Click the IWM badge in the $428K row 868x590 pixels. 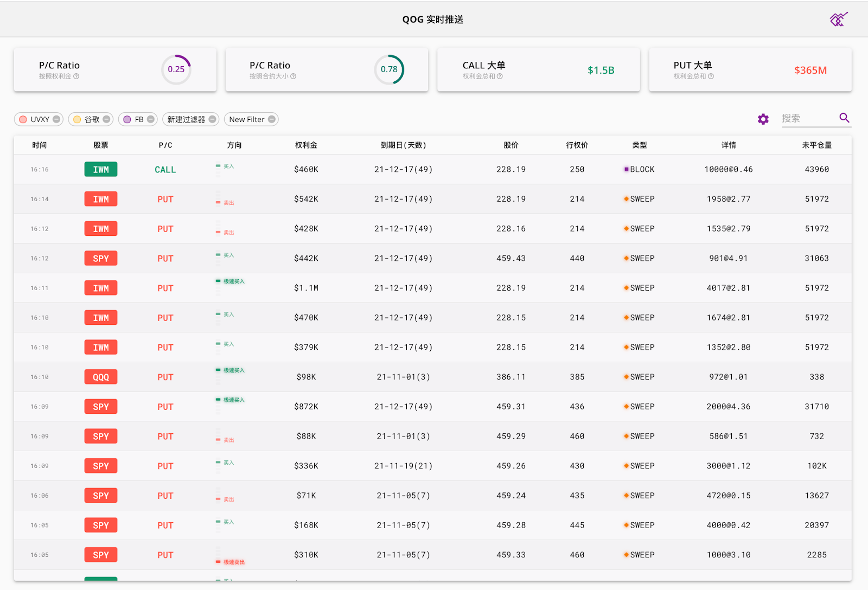point(101,229)
